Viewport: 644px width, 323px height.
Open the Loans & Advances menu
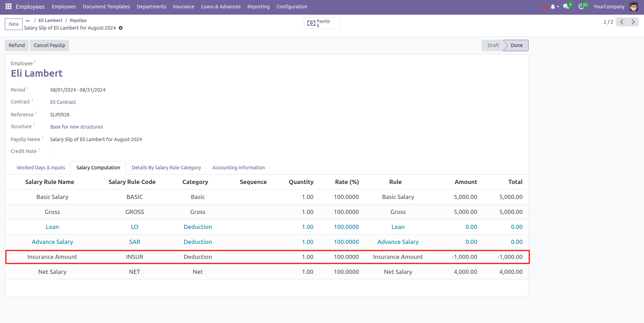point(221,7)
